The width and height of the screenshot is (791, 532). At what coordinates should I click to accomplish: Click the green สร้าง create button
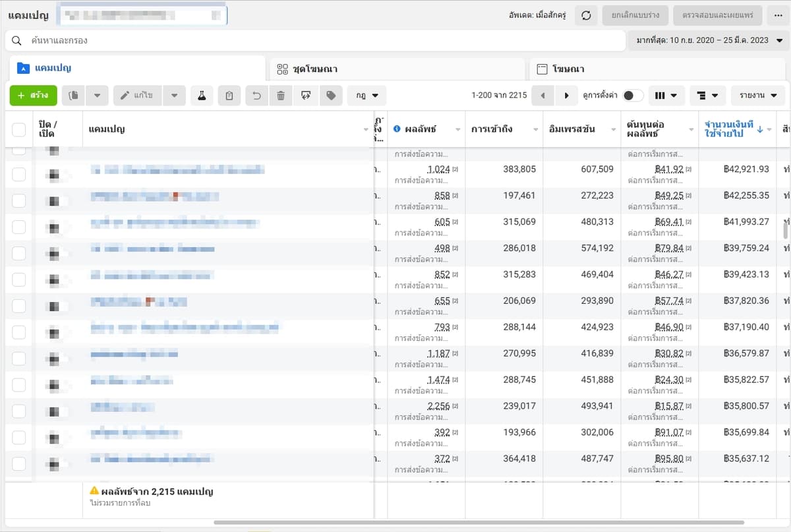pyautogui.click(x=34, y=96)
